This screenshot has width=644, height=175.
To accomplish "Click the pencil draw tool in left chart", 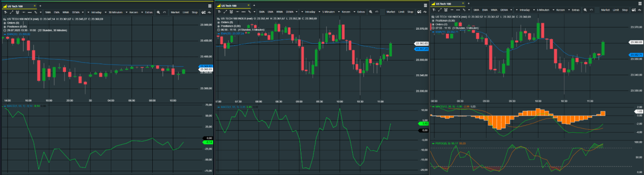I will [x=36, y=12].
